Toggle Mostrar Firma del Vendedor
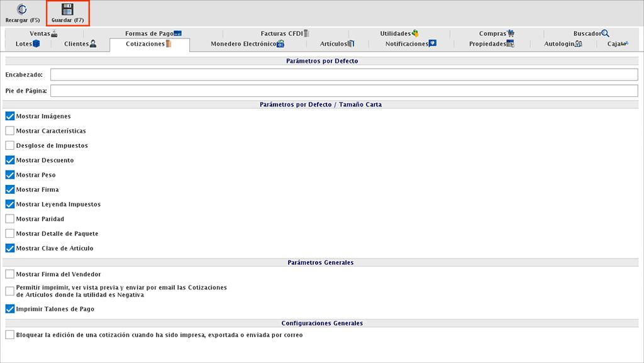Viewport: 644px width, 363px height. [x=9, y=274]
